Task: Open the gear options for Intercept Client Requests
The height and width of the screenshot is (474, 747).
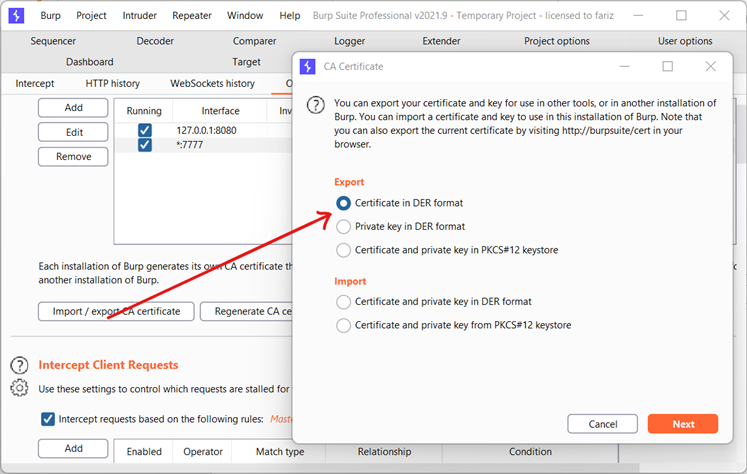Action: click(x=20, y=388)
